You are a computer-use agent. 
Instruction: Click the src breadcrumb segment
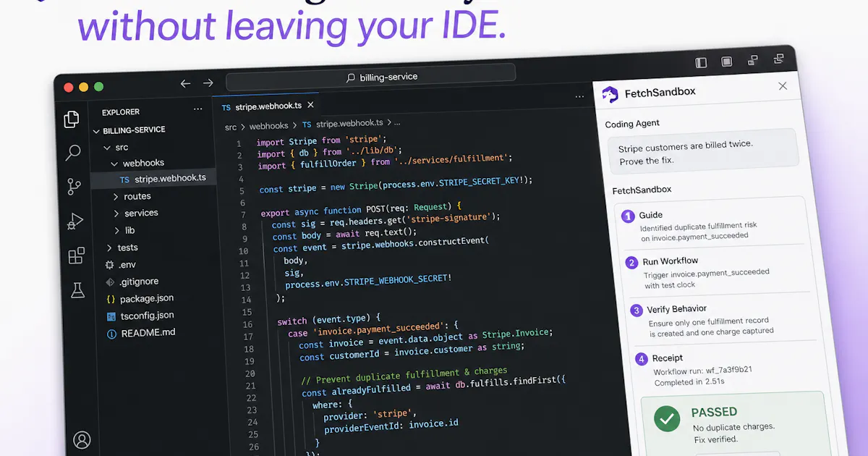230,127
